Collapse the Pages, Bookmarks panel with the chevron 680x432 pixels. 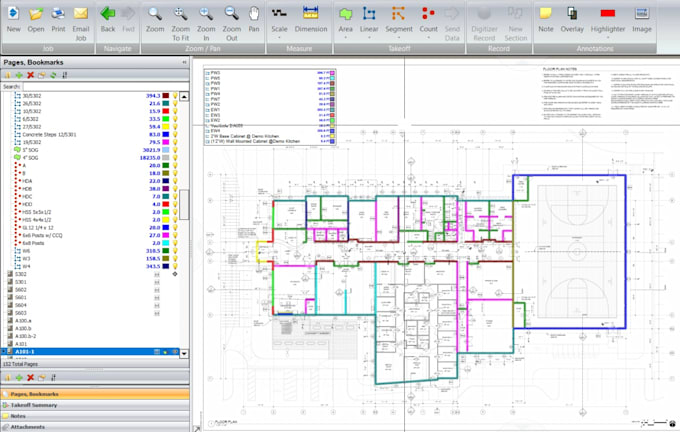click(x=184, y=62)
